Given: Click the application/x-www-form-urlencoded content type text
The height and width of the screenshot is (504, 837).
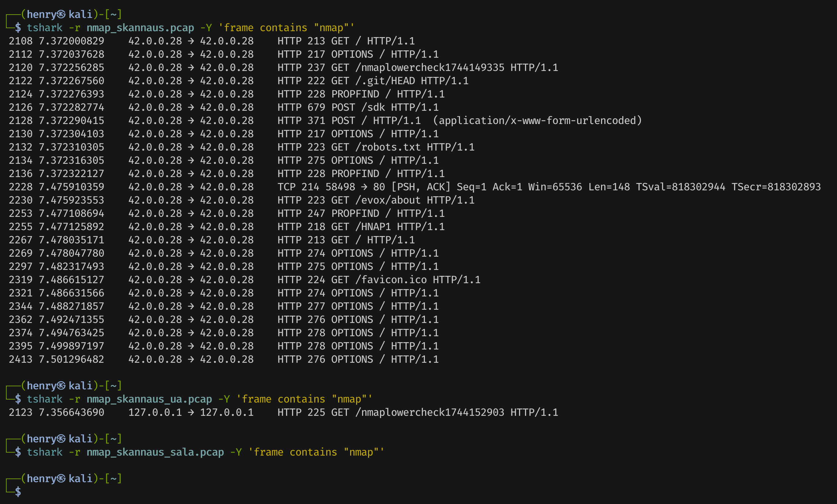Looking at the screenshot, I should [537, 120].
